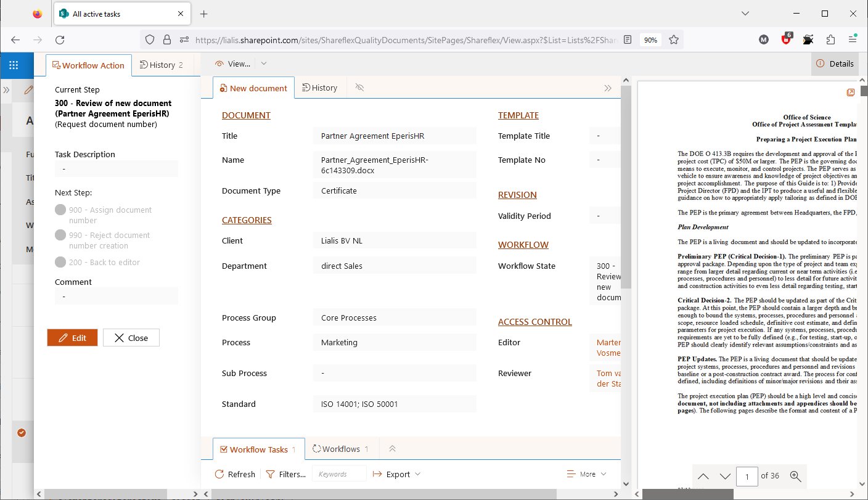Open the View dropdown arrow

(264, 63)
